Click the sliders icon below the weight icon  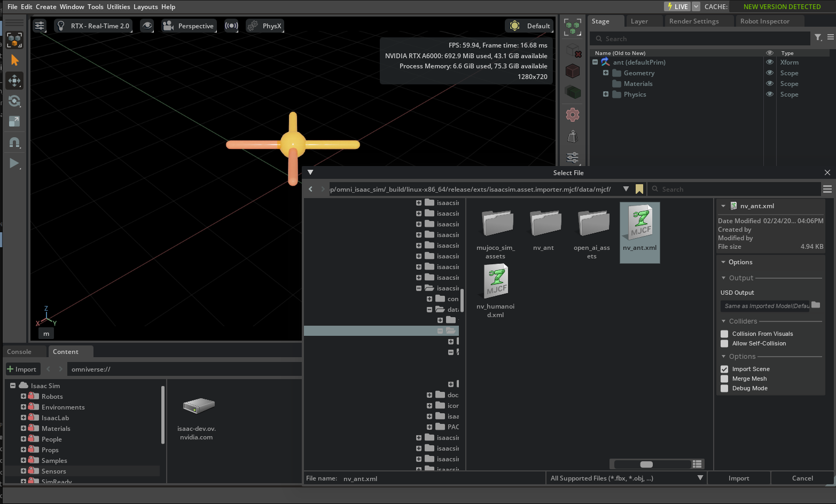tap(573, 157)
